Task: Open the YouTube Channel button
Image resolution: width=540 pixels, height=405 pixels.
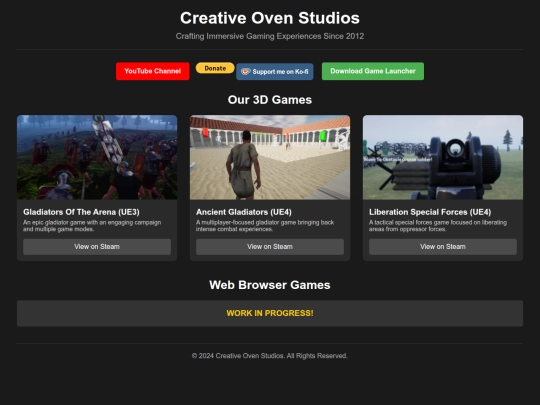Action: pyautogui.click(x=153, y=71)
